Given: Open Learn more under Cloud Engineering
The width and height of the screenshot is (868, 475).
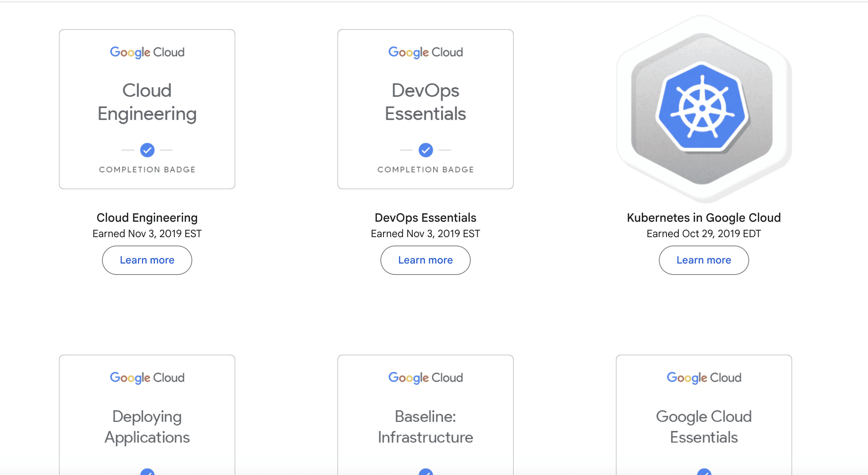Looking at the screenshot, I should 147,260.
